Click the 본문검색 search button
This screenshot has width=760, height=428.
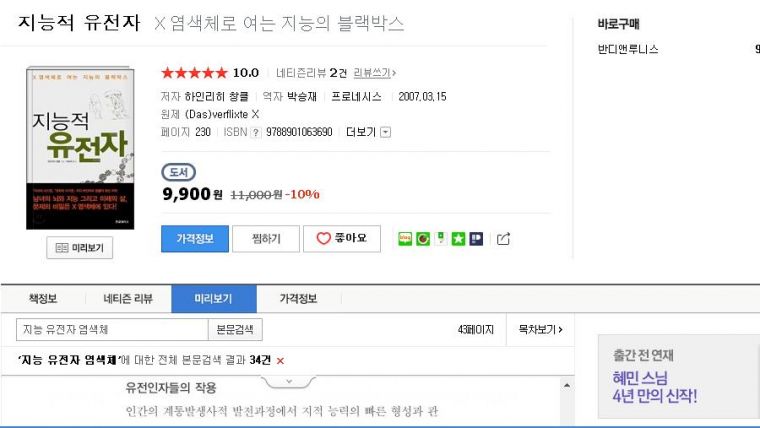(235, 329)
